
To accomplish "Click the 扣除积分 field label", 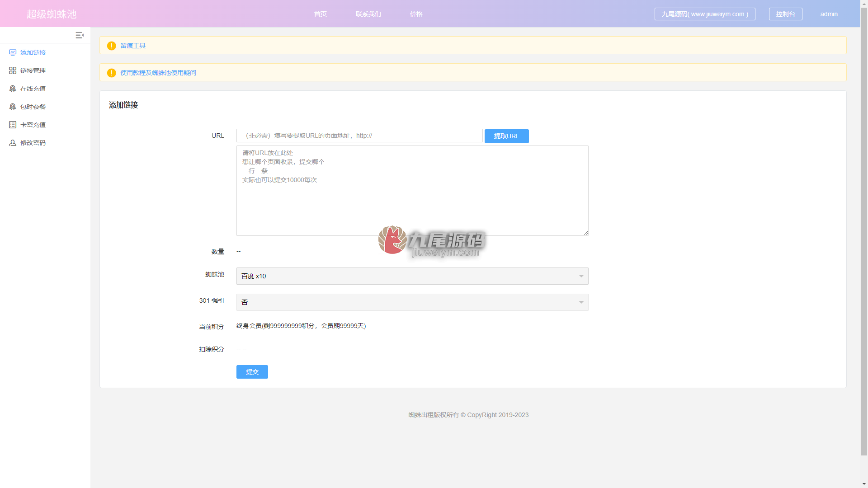I will 212,349.
